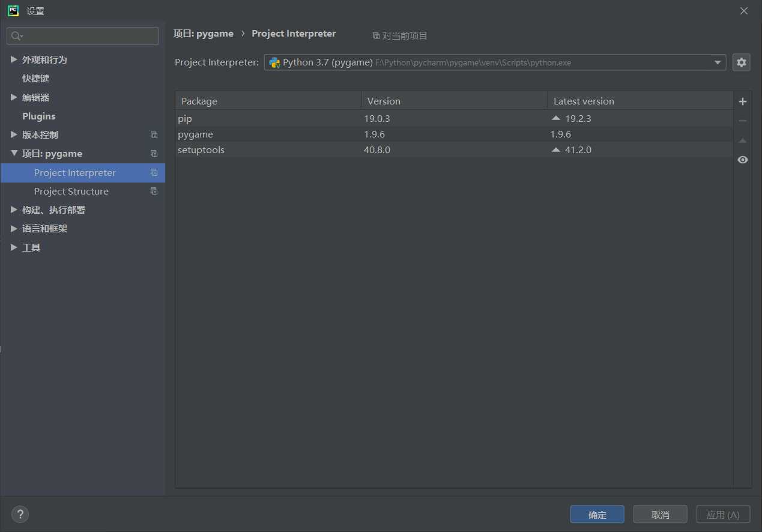
Task: Collapse the 项目: pygame section
Action: point(14,154)
